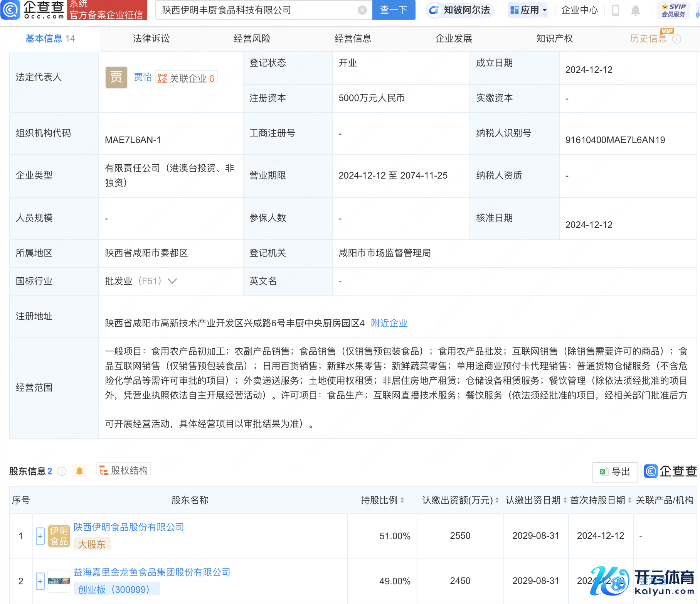Image resolution: width=700 pixels, height=604 pixels.
Task: Open SVIP member services
Action: (x=673, y=10)
